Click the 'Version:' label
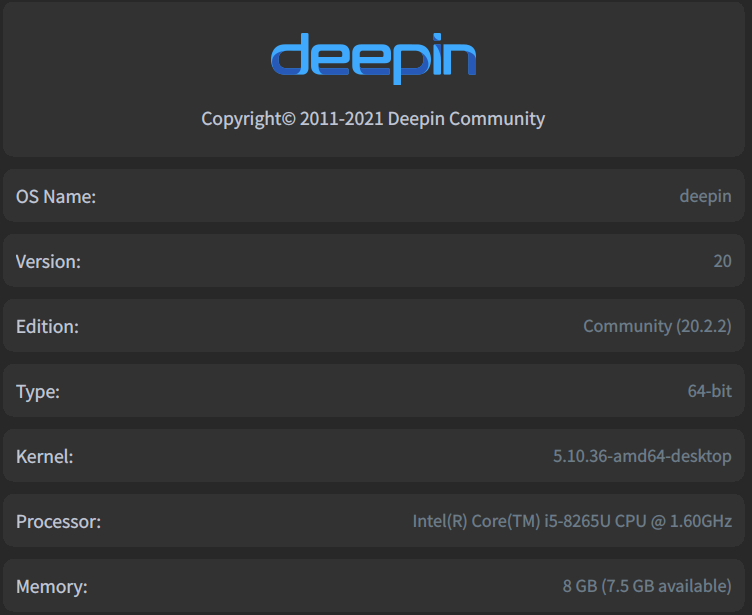Image resolution: width=752 pixels, height=615 pixels. click(x=48, y=261)
